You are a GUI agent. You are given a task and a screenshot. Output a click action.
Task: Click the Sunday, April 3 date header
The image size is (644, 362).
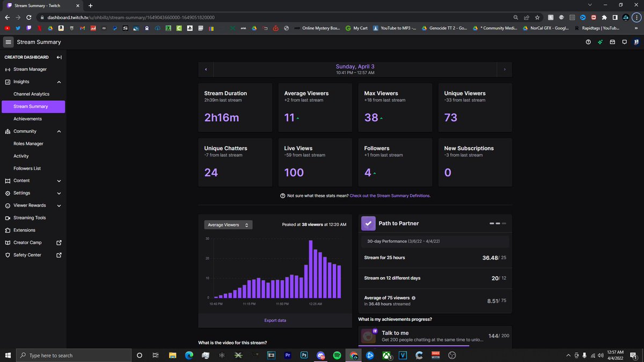pyautogui.click(x=355, y=67)
